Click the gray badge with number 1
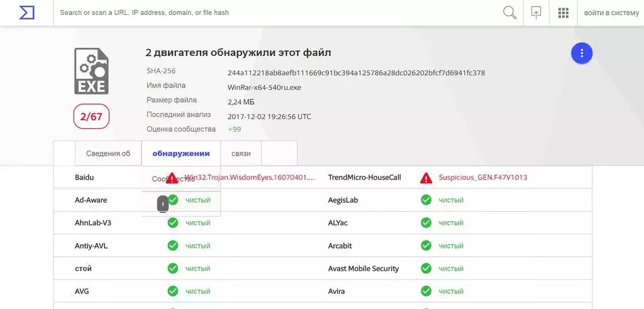The image size is (644, 309). pos(163,204)
